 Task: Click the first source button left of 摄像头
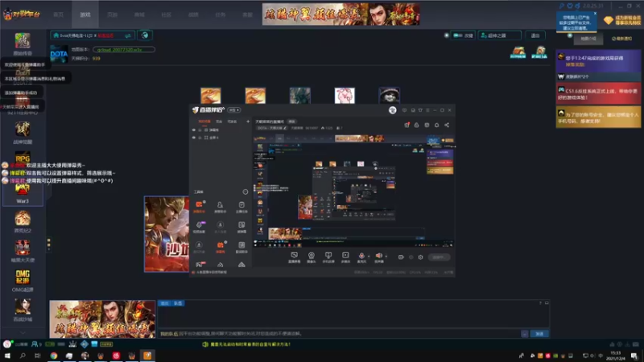pos(294,257)
